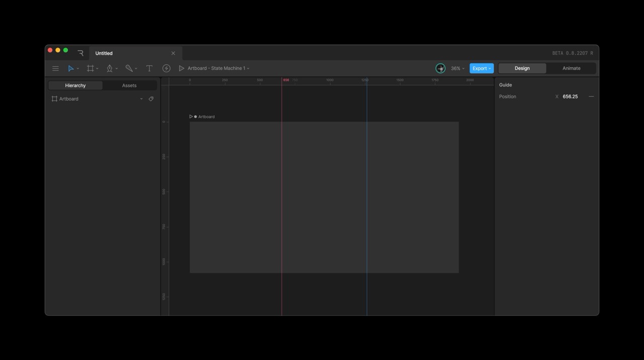
Task: Expand the Artboard hierarchy row chevron
Action: (141, 99)
